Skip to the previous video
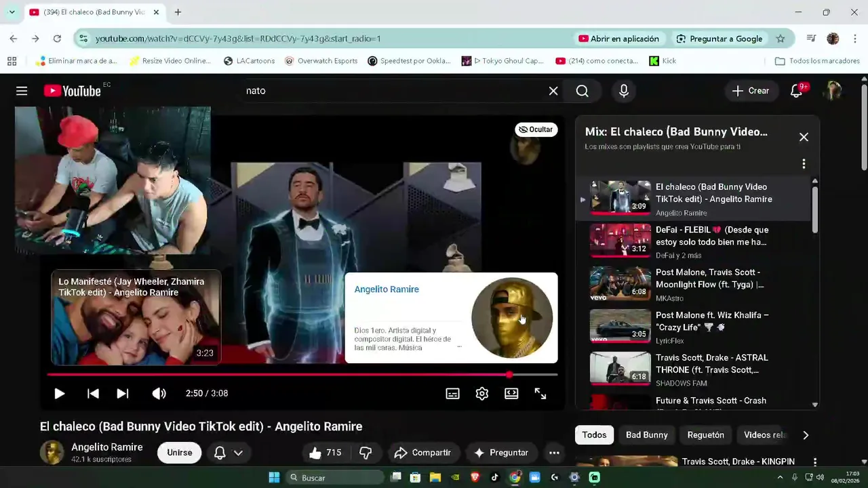The image size is (868, 488). [x=93, y=393]
